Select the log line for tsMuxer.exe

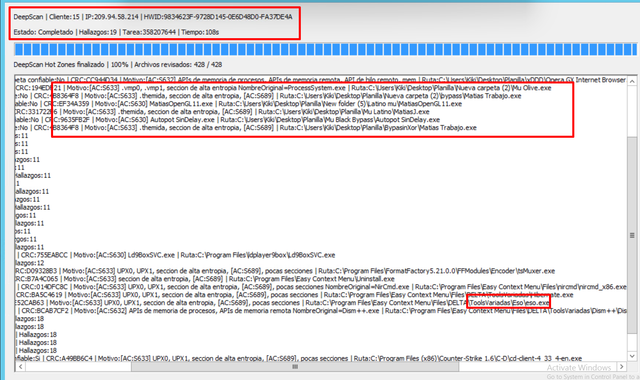[285, 271]
